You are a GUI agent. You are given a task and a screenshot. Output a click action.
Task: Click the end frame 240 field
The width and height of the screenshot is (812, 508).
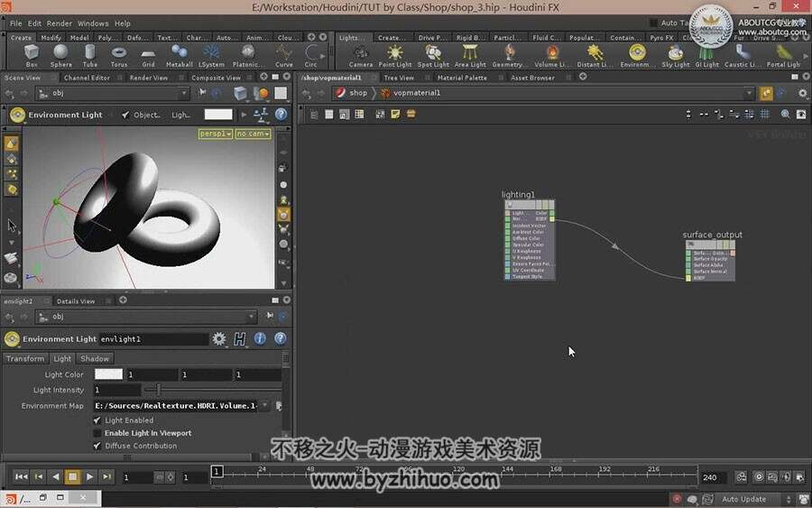[713, 477]
